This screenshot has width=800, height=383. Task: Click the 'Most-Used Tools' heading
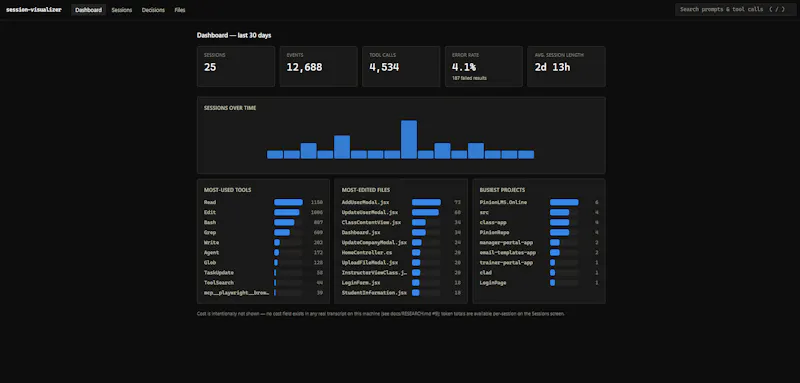coord(228,190)
